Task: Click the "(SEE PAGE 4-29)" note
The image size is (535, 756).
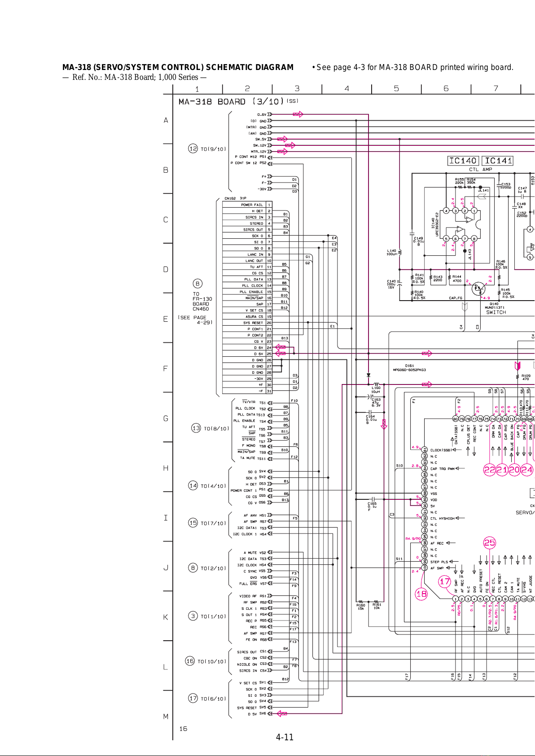Action: (x=195, y=320)
